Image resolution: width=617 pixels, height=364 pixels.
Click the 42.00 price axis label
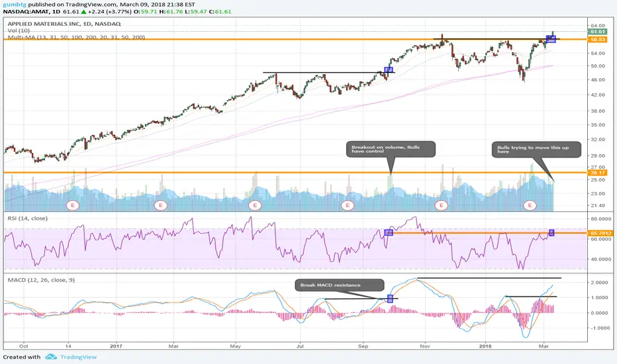click(x=597, y=95)
